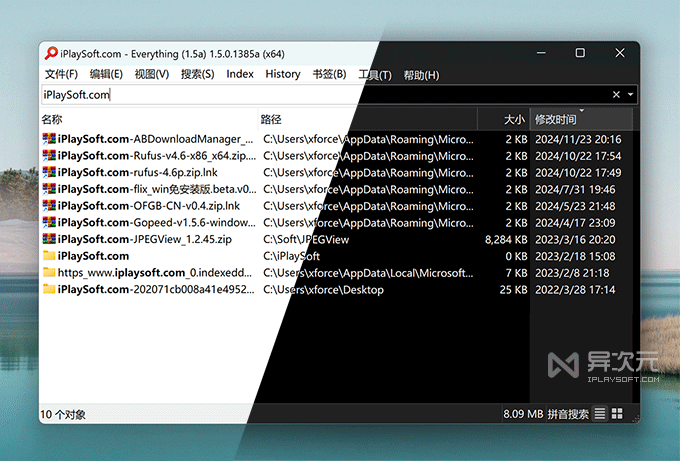
Task: Open the History menu
Action: pyautogui.click(x=283, y=74)
